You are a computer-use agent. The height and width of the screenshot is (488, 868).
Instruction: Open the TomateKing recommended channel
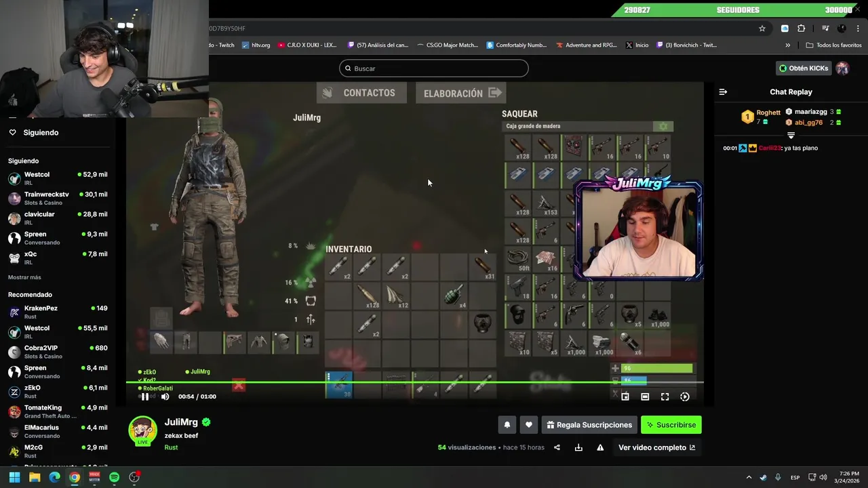(x=57, y=411)
